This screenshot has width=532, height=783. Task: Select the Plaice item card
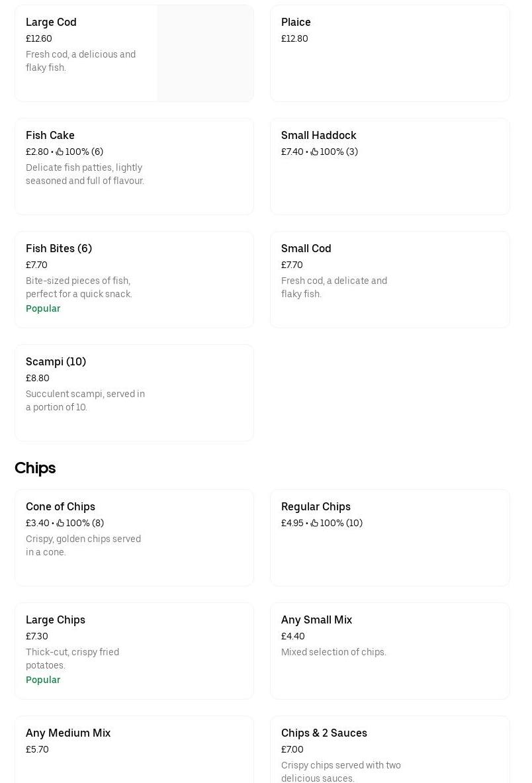[390, 53]
